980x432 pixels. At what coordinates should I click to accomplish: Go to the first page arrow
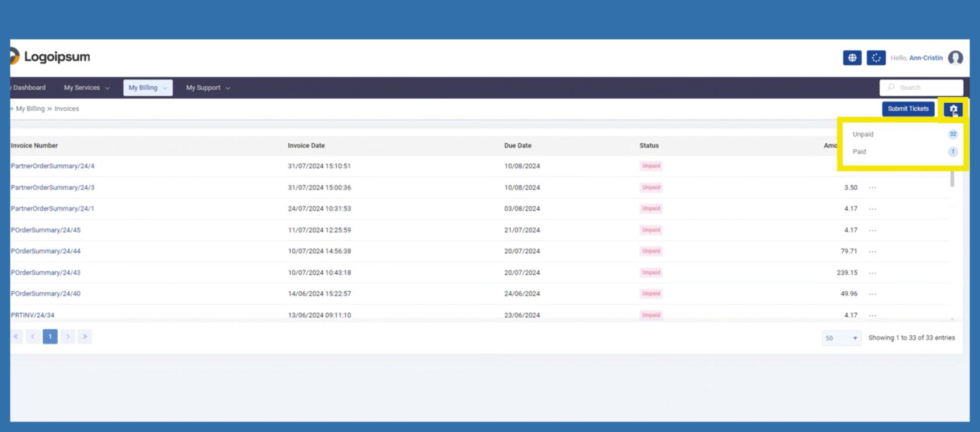pyautogui.click(x=16, y=336)
